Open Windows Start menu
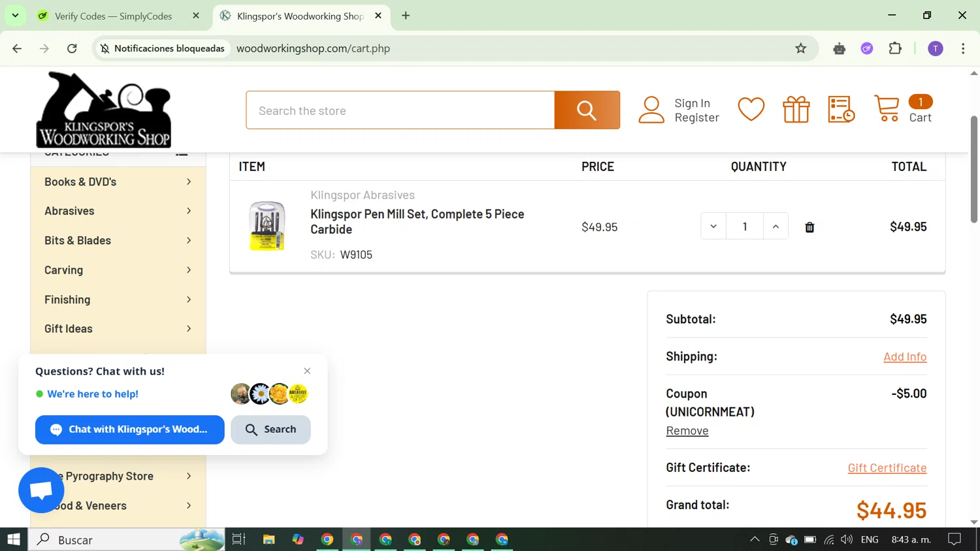Viewport: 980px width, 551px height. tap(14, 539)
